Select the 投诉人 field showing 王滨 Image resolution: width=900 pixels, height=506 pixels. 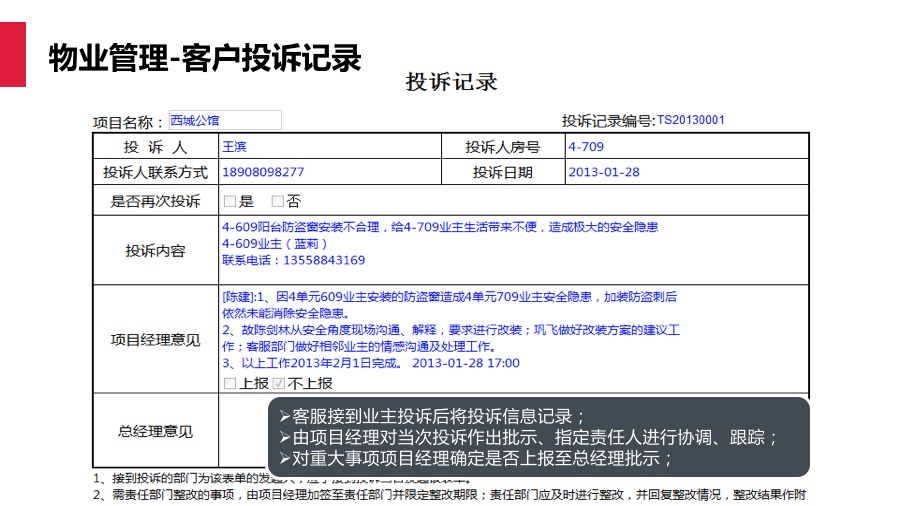pyautogui.click(x=330, y=147)
